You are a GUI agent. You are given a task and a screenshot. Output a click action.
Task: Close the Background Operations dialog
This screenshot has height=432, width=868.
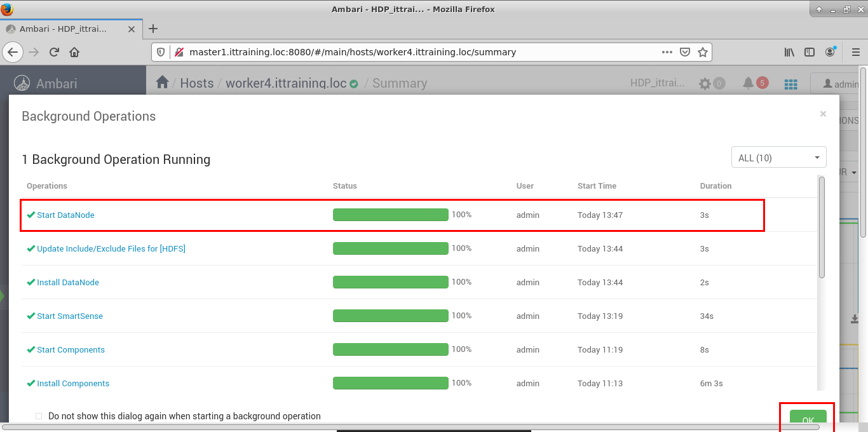pos(823,114)
